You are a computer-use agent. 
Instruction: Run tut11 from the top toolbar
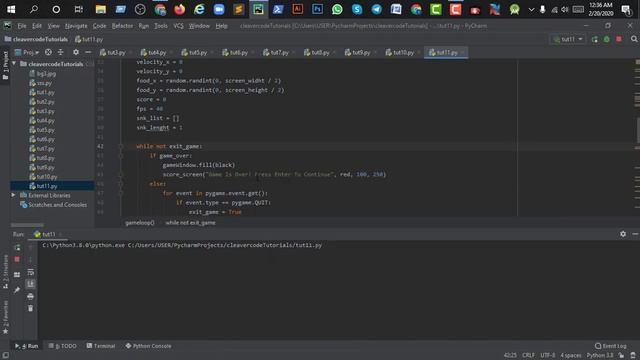[x=595, y=39]
